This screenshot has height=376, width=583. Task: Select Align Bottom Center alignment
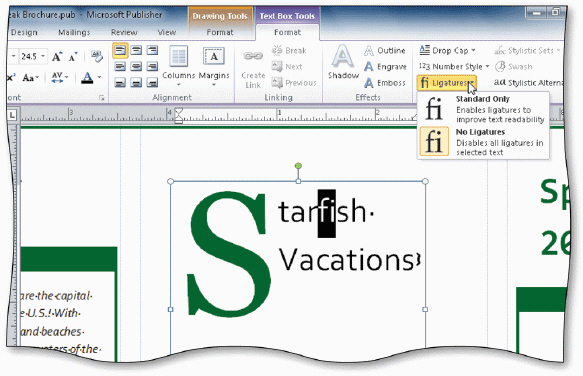pos(136,83)
